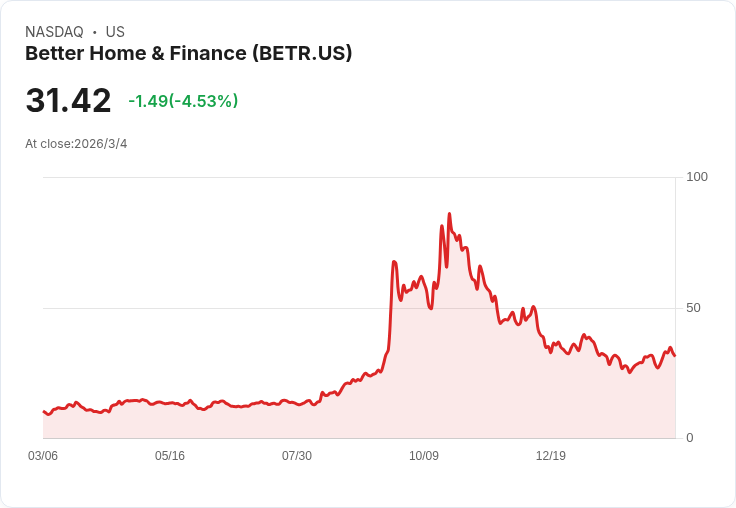Click the first tall spike before 10/09
This screenshot has width=736, height=508.
(x=394, y=262)
